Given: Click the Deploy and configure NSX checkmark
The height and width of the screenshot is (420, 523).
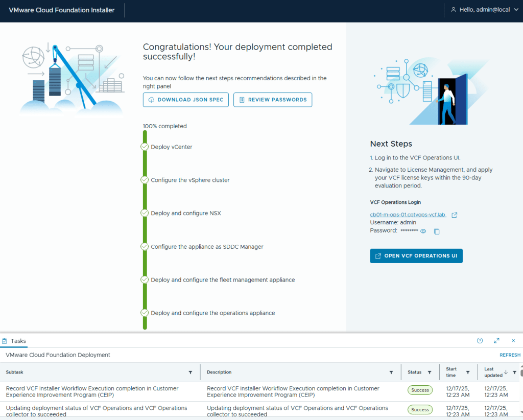Looking at the screenshot, I should pyautogui.click(x=145, y=214).
